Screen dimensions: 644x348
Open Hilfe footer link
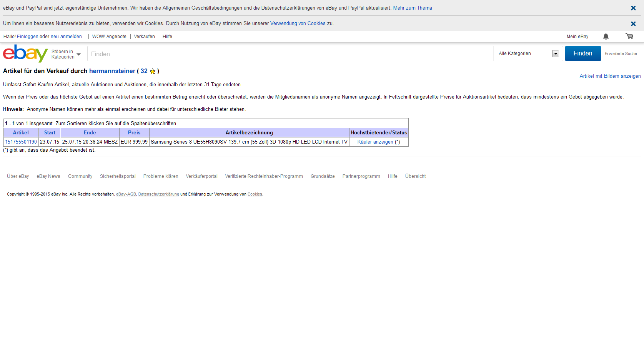393,176
